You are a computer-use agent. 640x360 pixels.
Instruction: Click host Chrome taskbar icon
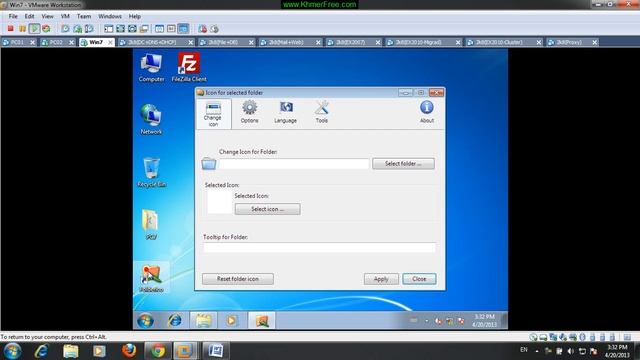158,350
